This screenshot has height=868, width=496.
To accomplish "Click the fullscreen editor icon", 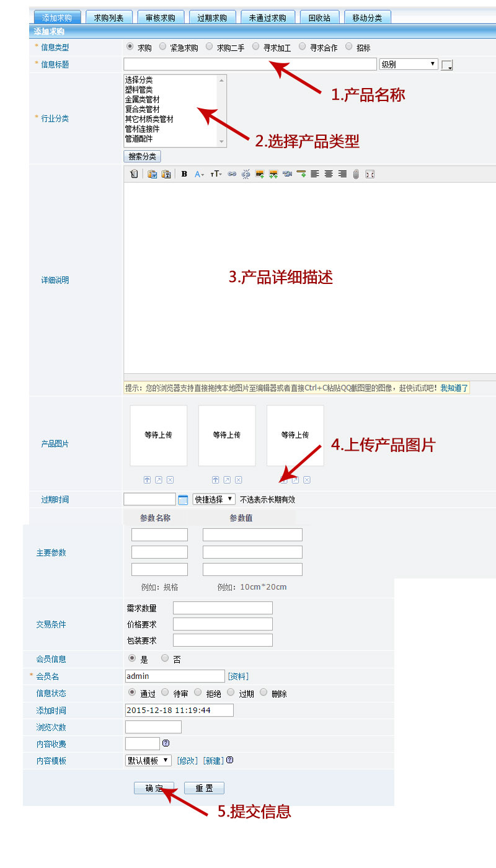I will click(x=370, y=174).
